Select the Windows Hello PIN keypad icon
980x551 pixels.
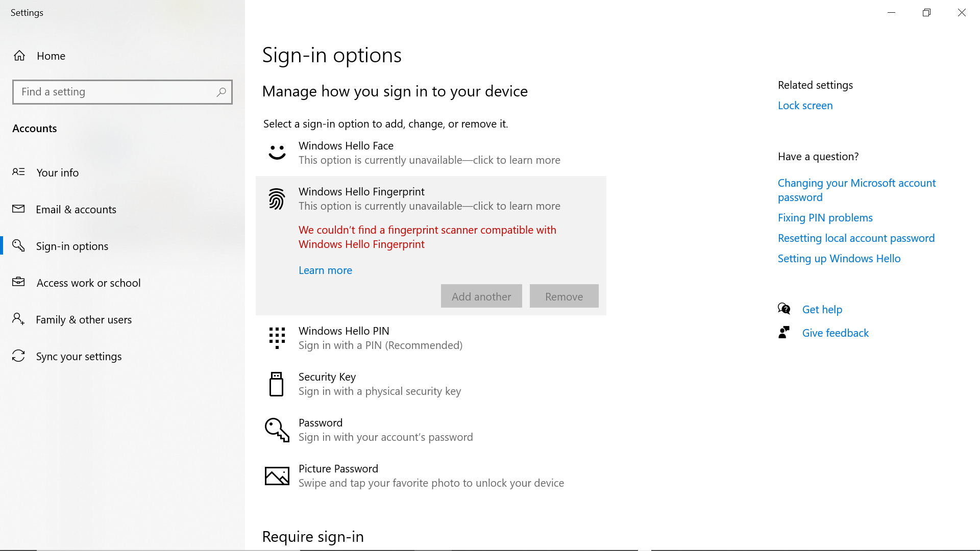coord(277,338)
